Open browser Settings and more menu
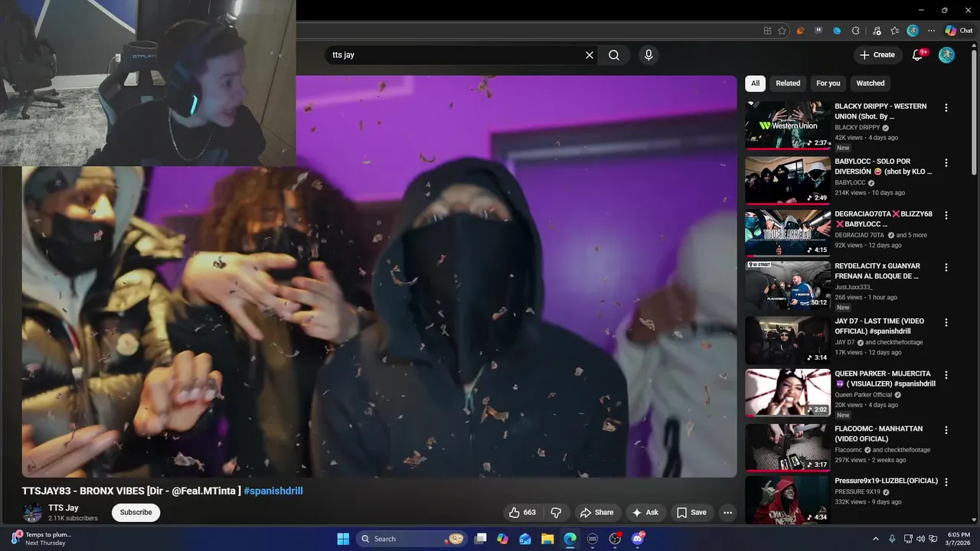This screenshot has width=980, height=551. pyautogui.click(x=931, y=31)
